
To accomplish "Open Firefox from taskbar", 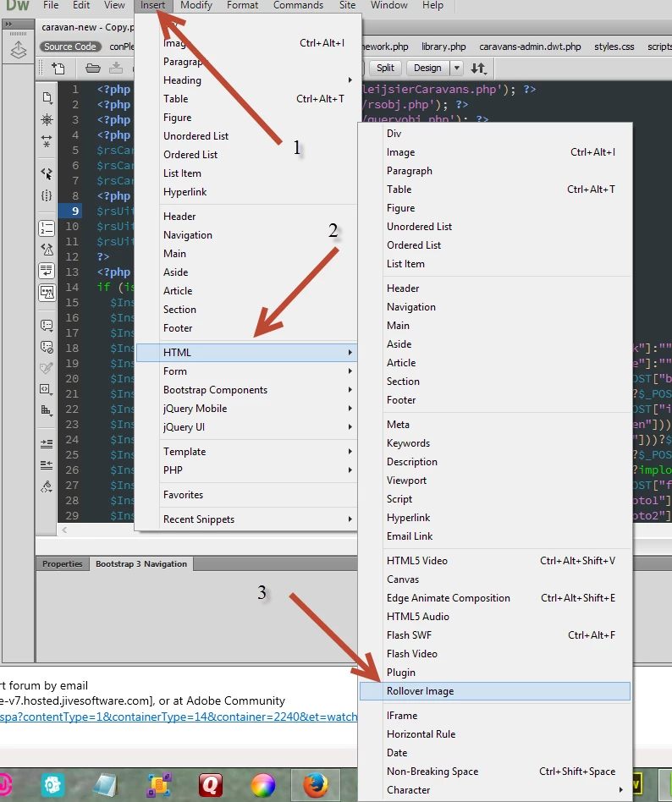I will 316,784.
